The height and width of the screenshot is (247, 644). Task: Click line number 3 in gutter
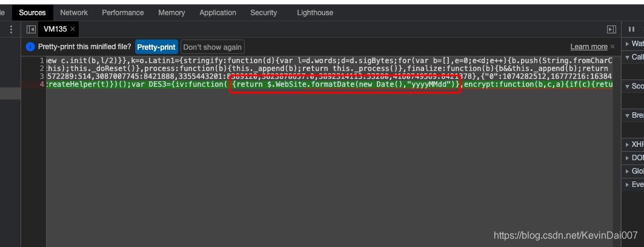[42, 76]
